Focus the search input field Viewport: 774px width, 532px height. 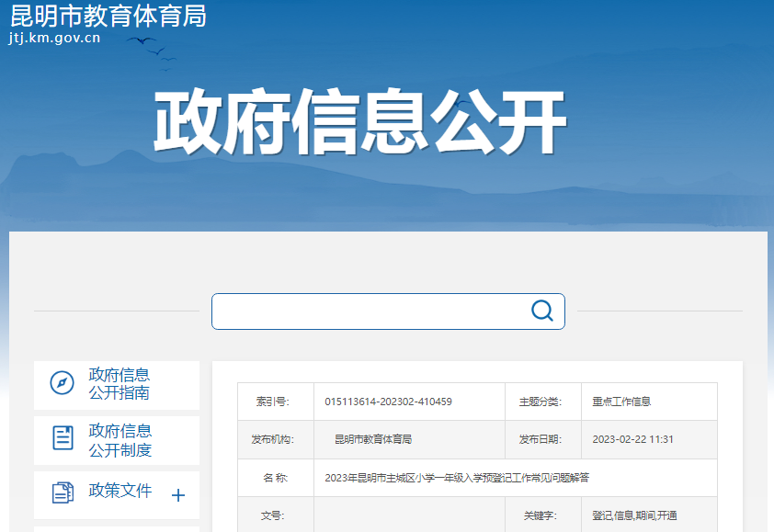388,311
